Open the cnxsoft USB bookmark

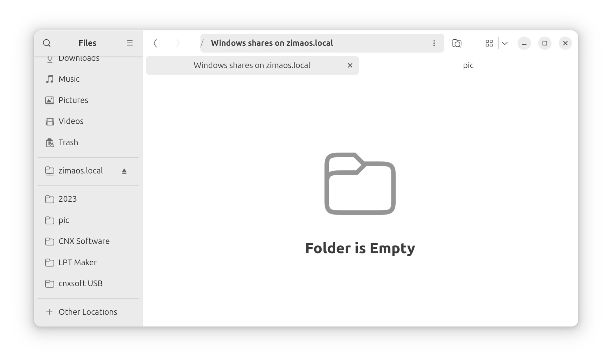pyautogui.click(x=88, y=283)
